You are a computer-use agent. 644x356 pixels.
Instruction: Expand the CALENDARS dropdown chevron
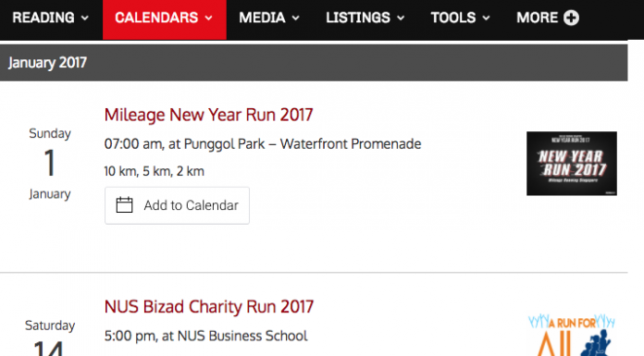point(208,18)
